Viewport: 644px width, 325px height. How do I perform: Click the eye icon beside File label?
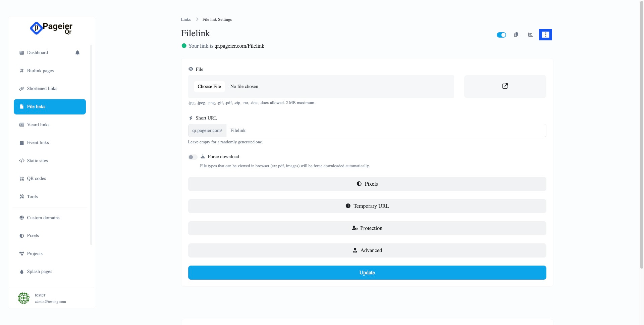tap(191, 69)
